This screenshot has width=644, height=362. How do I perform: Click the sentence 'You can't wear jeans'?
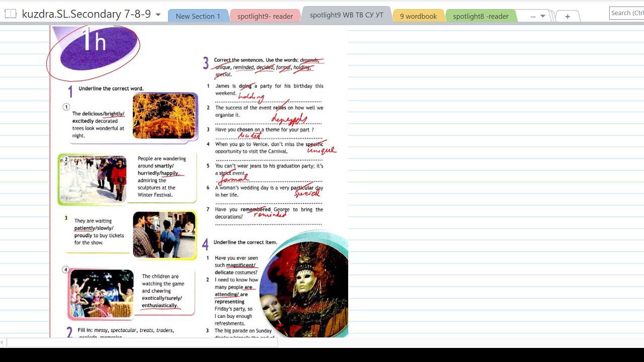269,169
